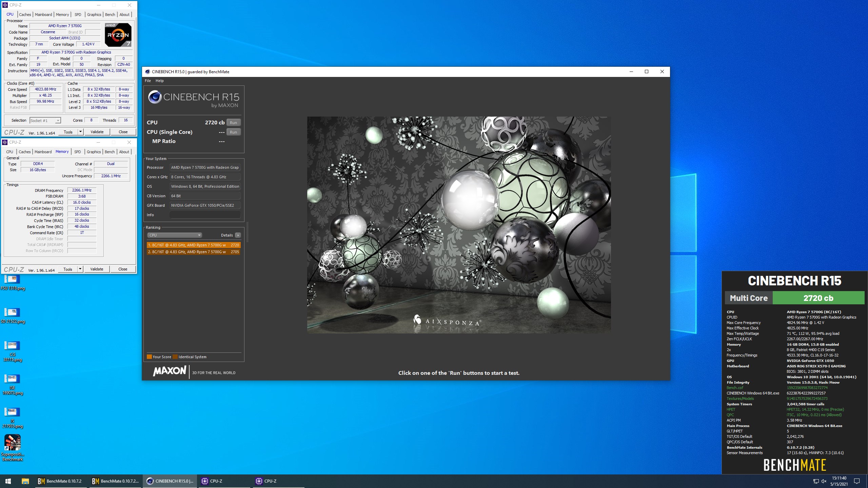Open the Help menu in Cinebench
868x488 pixels.
[x=159, y=81]
